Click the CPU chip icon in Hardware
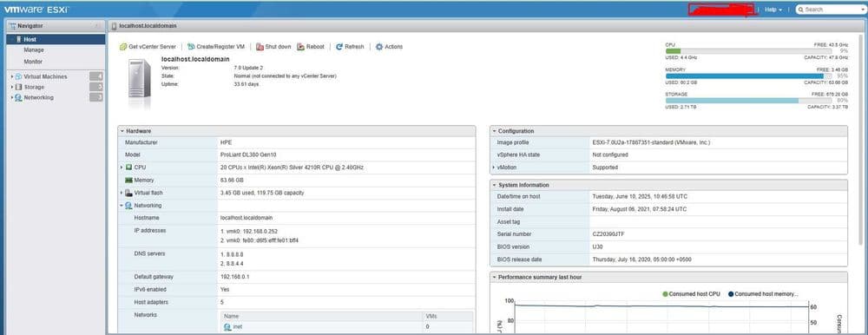This screenshot has height=335, width=868. pyautogui.click(x=129, y=167)
